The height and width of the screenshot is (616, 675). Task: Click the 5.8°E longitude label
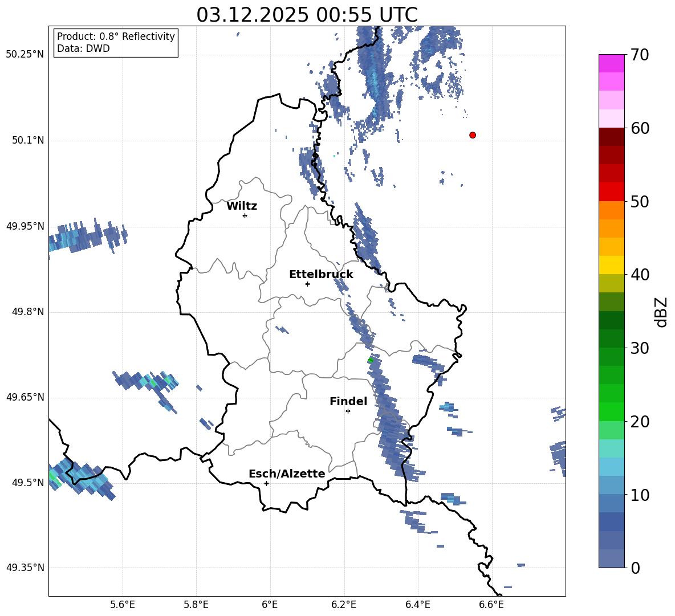[x=196, y=605]
